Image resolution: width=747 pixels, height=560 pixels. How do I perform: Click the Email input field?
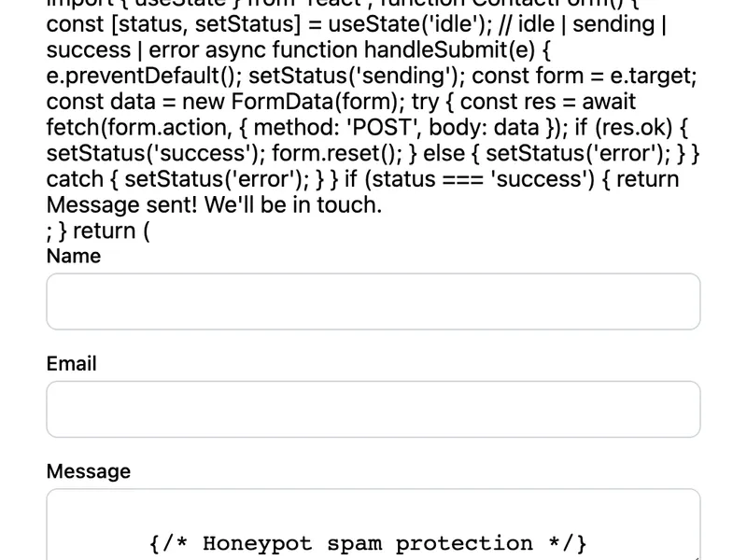373,409
